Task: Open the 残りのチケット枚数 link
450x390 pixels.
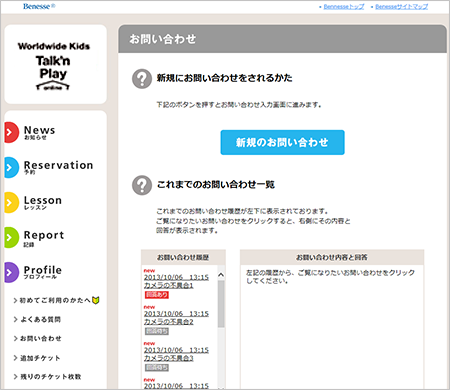Action: click(x=51, y=377)
